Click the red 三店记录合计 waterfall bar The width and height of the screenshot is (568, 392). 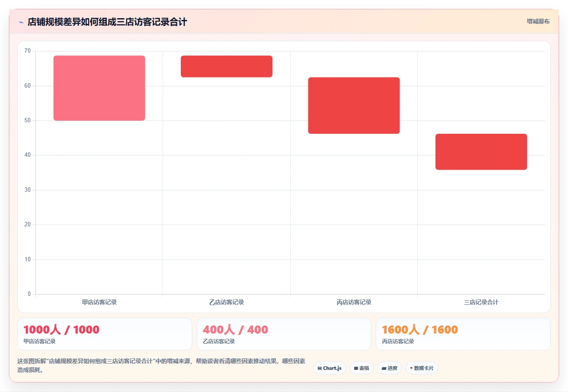481,152
